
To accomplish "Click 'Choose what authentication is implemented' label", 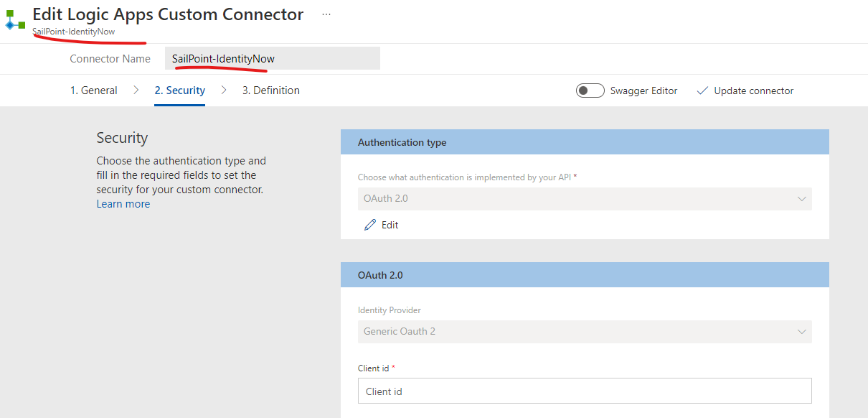I will tap(468, 177).
